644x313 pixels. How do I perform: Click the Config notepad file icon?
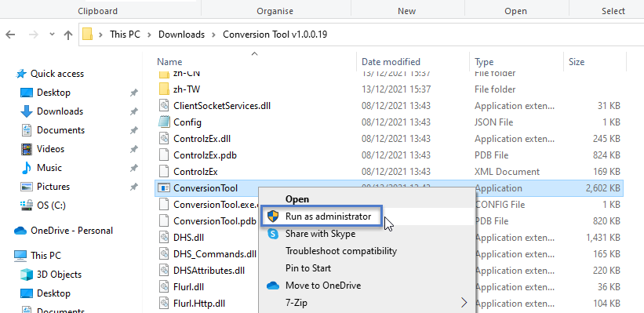pyautogui.click(x=164, y=122)
